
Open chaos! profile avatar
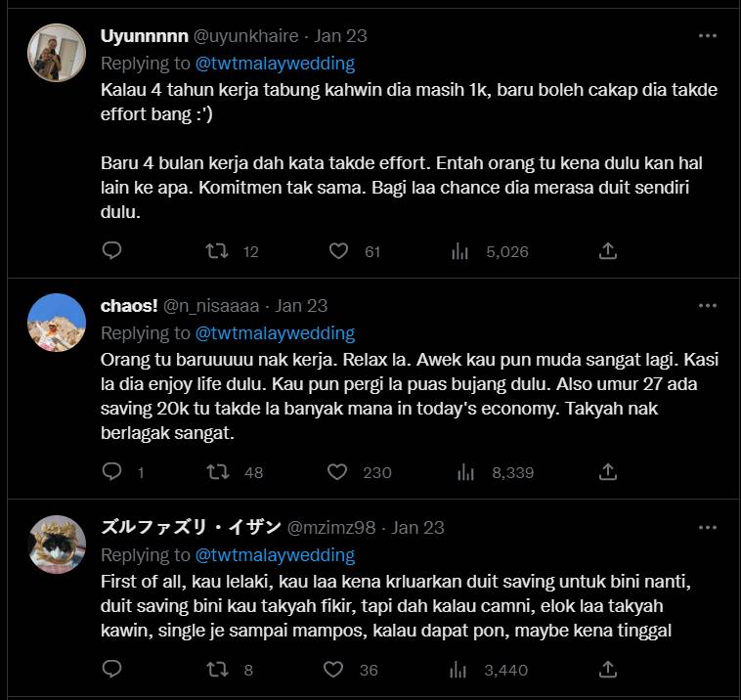coord(57,323)
